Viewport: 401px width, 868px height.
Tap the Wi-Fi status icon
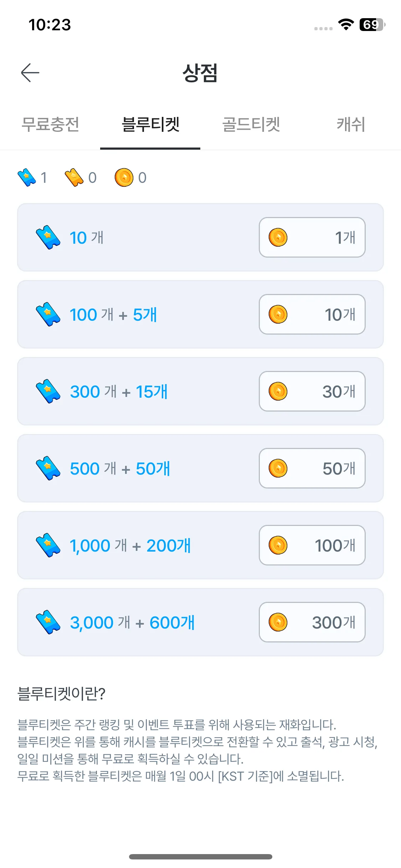point(346,24)
